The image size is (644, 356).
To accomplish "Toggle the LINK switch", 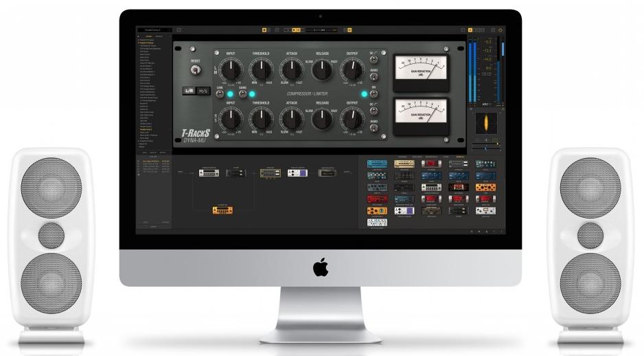I will click(220, 94).
